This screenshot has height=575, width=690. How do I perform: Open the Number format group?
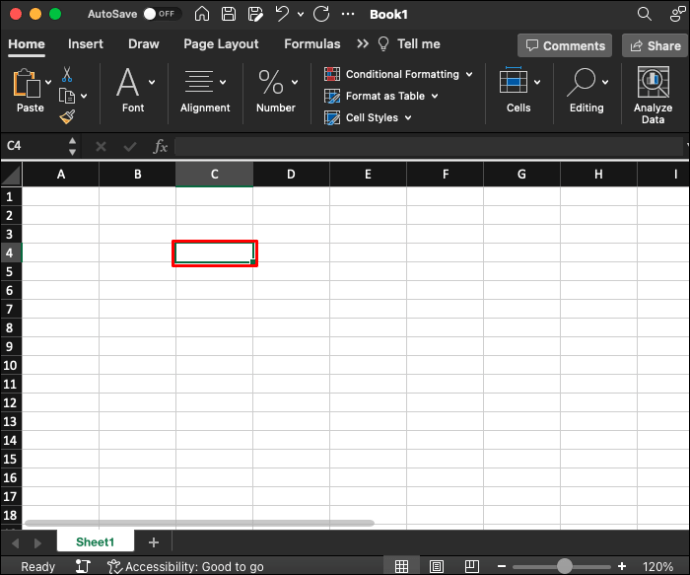(276, 90)
